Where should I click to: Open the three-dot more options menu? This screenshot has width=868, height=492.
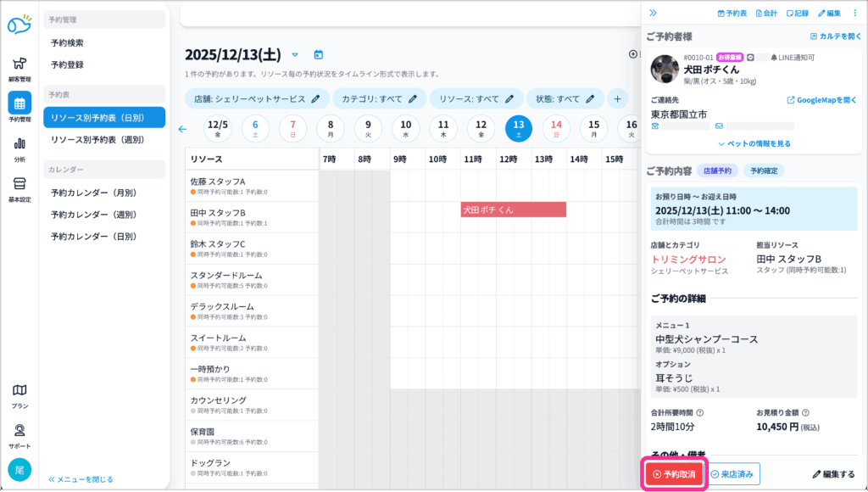854,13
